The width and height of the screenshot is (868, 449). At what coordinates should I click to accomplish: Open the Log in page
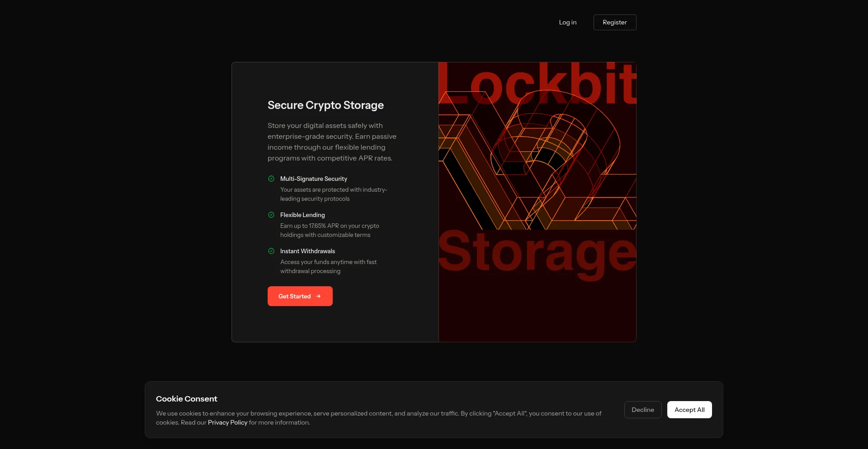pos(567,22)
